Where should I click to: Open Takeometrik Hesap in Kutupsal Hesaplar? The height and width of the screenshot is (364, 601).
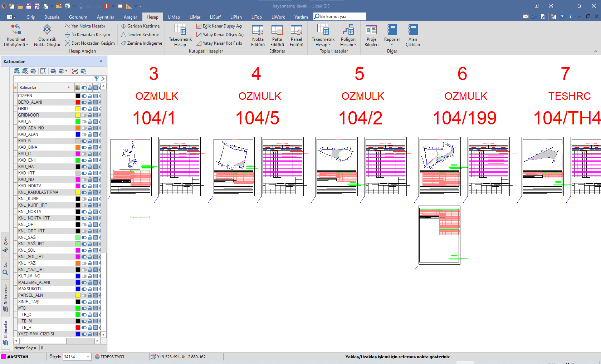click(180, 35)
